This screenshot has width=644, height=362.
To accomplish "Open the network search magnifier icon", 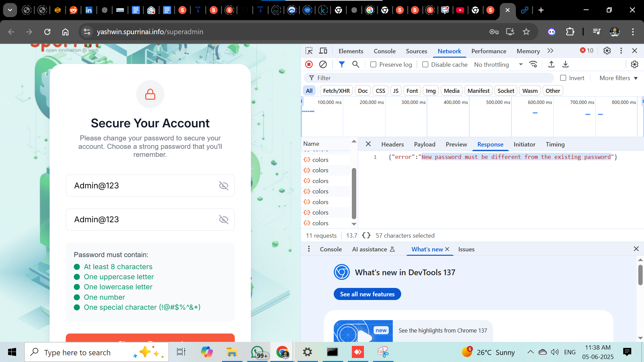I will pos(356,64).
